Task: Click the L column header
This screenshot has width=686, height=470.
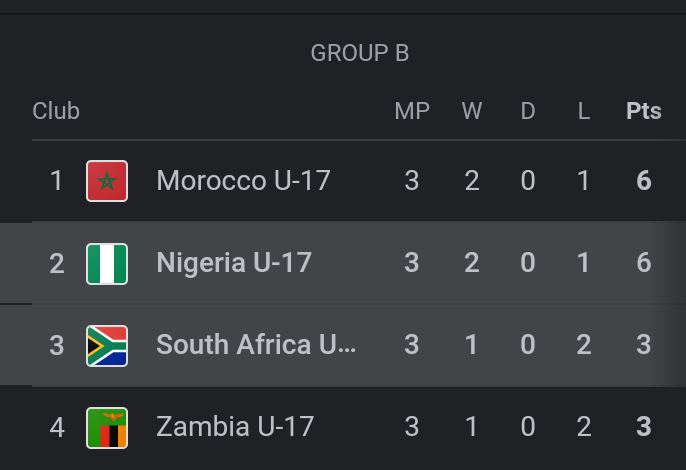Action: tap(584, 111)
